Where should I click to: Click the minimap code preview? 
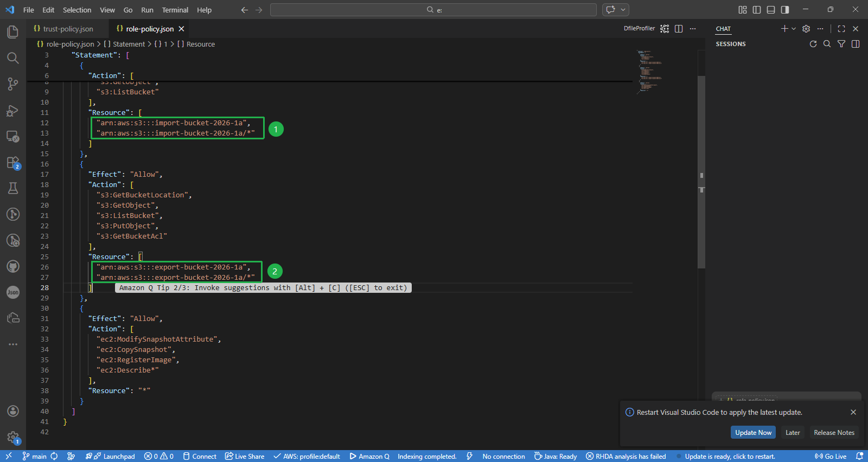650,72
